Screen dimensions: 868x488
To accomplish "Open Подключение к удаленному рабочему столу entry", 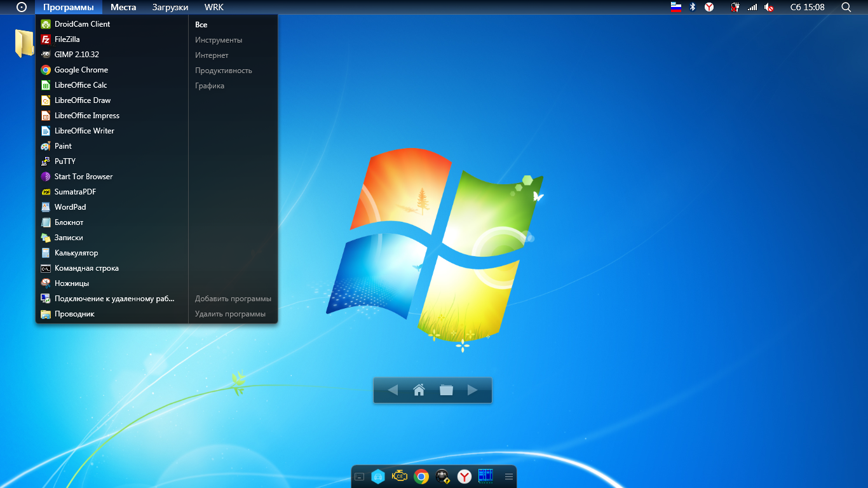I will [x=112, y=299].
